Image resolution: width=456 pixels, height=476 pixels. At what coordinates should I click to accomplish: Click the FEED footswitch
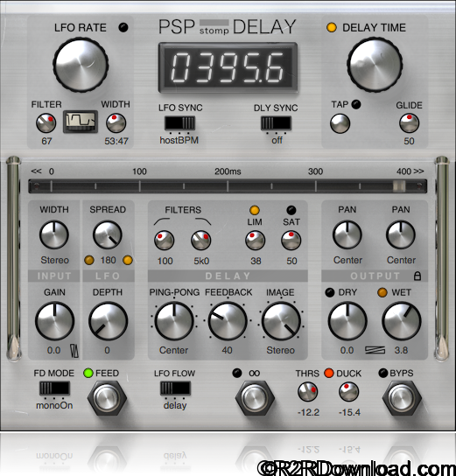tap(107, 398)
